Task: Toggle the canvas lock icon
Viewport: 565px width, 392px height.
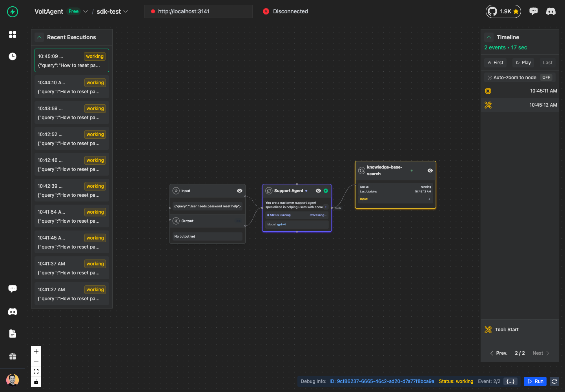Action: point(36,382)
